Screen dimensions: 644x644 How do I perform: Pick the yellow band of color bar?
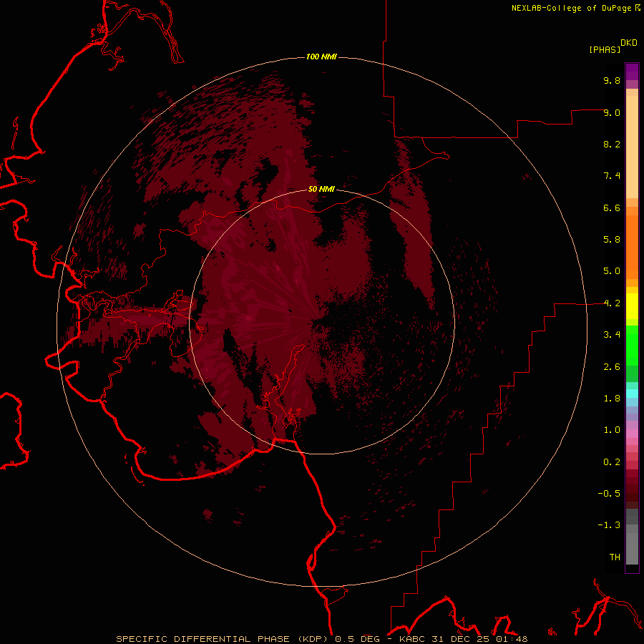[632, 306]
